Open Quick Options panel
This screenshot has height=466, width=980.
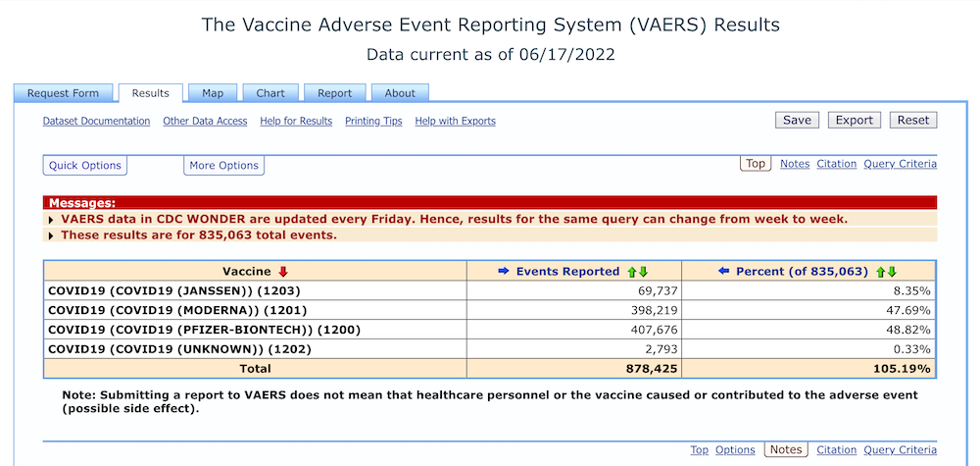[x=85, y=165]
